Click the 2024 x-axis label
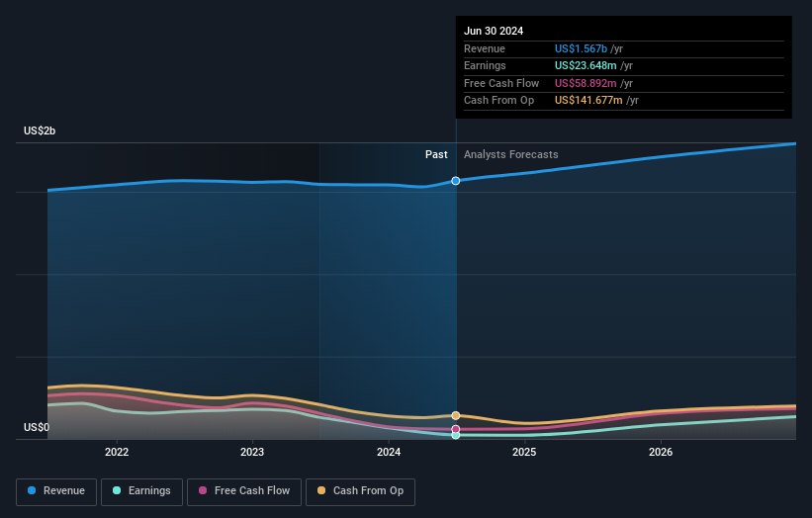Image resolution: width=812 pixels, height=518 pixels. click(389, 452)
